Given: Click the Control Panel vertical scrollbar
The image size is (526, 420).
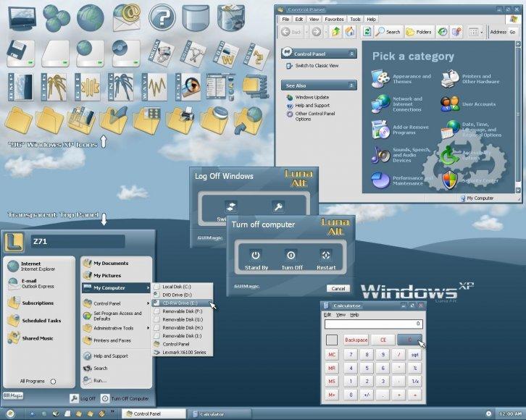Looking at the screenshot, I should (518, 117).
